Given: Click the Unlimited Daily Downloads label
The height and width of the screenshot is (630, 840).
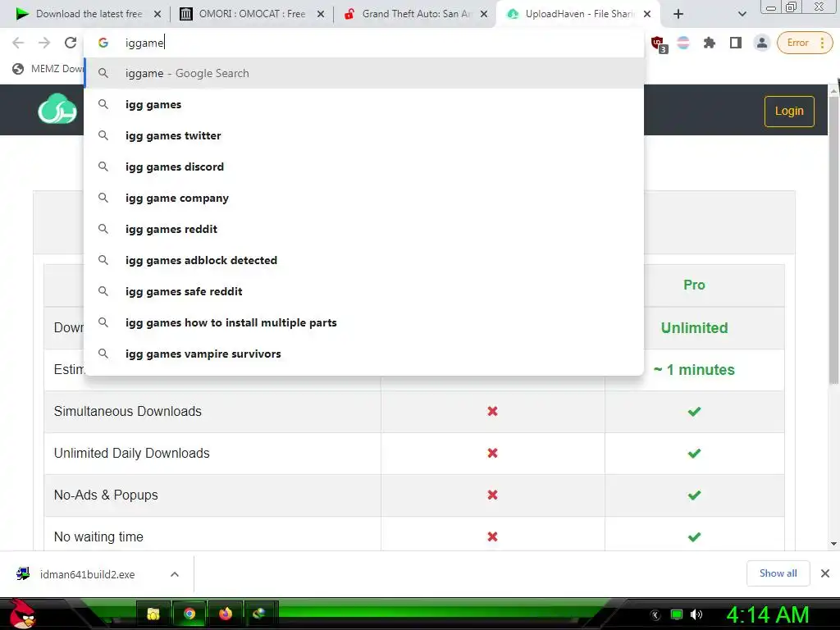Looking at the screenshot, I should coord(131,453).
